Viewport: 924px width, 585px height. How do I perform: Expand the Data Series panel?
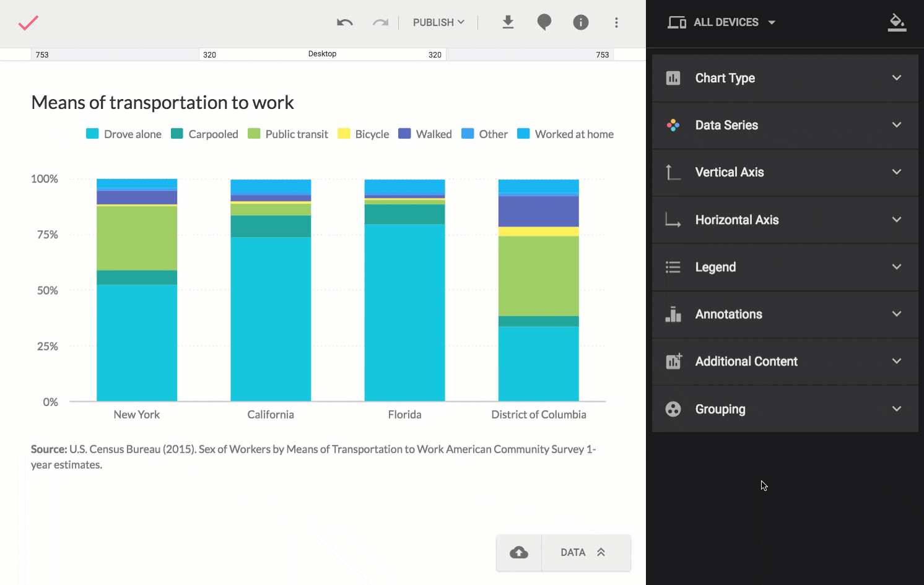point(785,125)
